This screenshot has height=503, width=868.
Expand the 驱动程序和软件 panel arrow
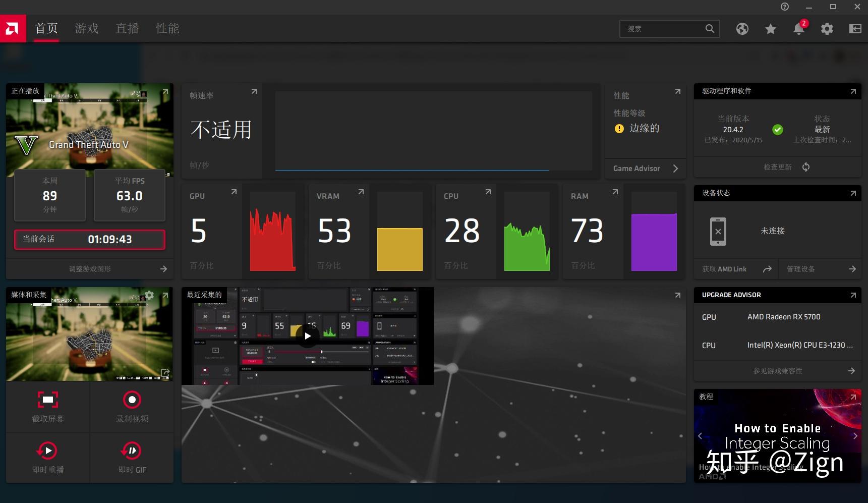(x=853, y=91)
